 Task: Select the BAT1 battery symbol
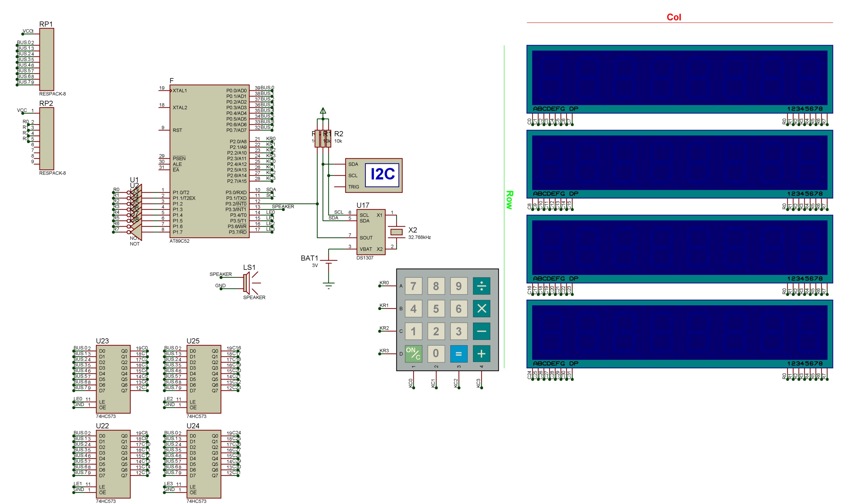coord(328,262)
